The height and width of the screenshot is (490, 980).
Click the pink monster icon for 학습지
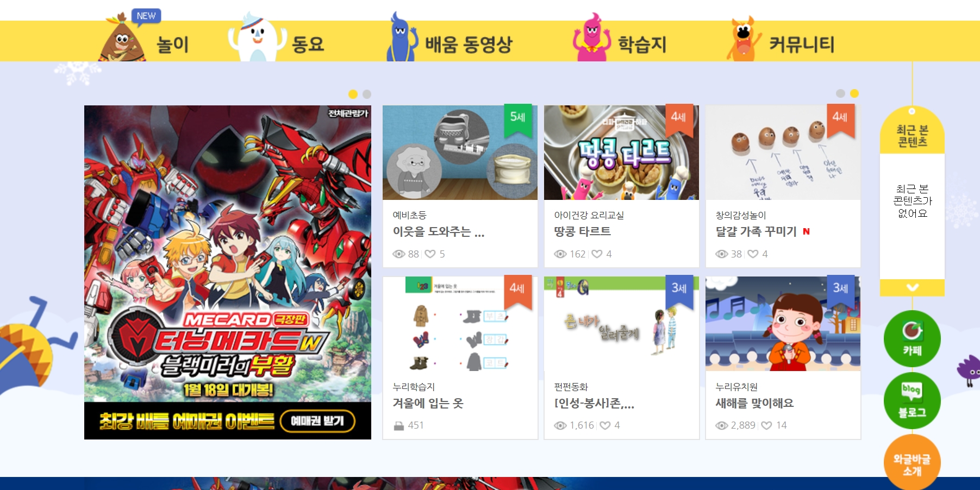coord(591,38)
